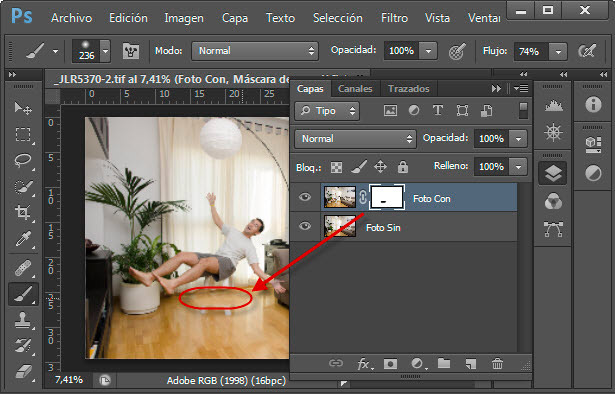Switch to the Canales tab
615x394 pixels.
pos(355,89)
